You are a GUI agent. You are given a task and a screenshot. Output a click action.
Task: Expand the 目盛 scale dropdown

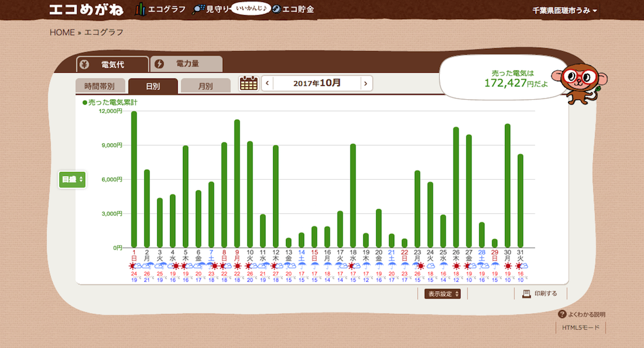(x=72, y=179)
